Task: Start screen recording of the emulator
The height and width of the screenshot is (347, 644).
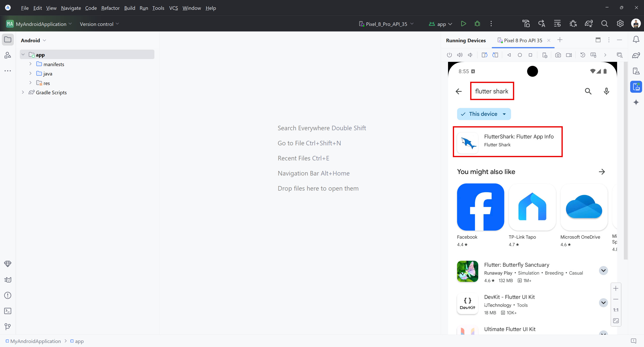Action: pyautogui.click(x=569, y=55)
